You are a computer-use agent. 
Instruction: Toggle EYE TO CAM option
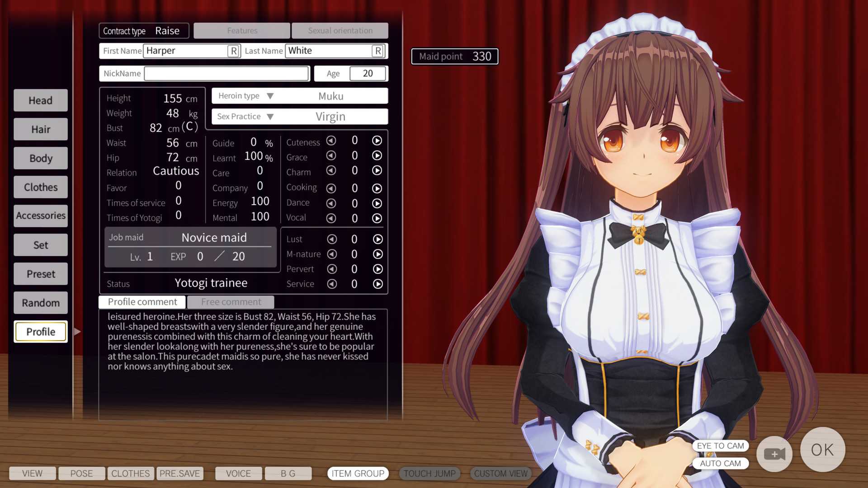click(720, 446)
